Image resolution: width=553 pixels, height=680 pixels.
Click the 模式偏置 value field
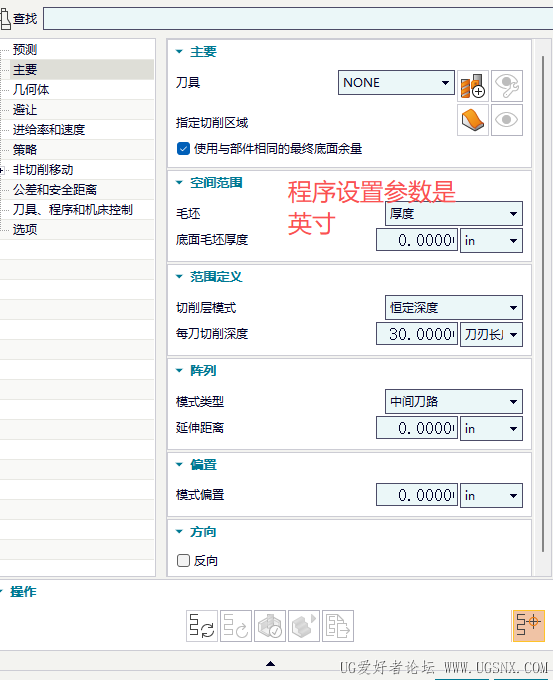pos(417,495)
